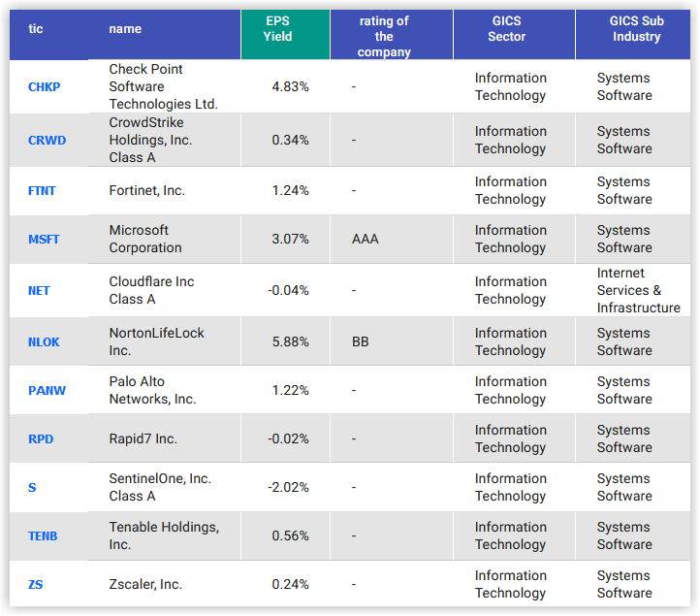The width and height of the screenshot is (700, 616).
Task: Click the AAA rating for Microsoft
Action: coord(366,240)
